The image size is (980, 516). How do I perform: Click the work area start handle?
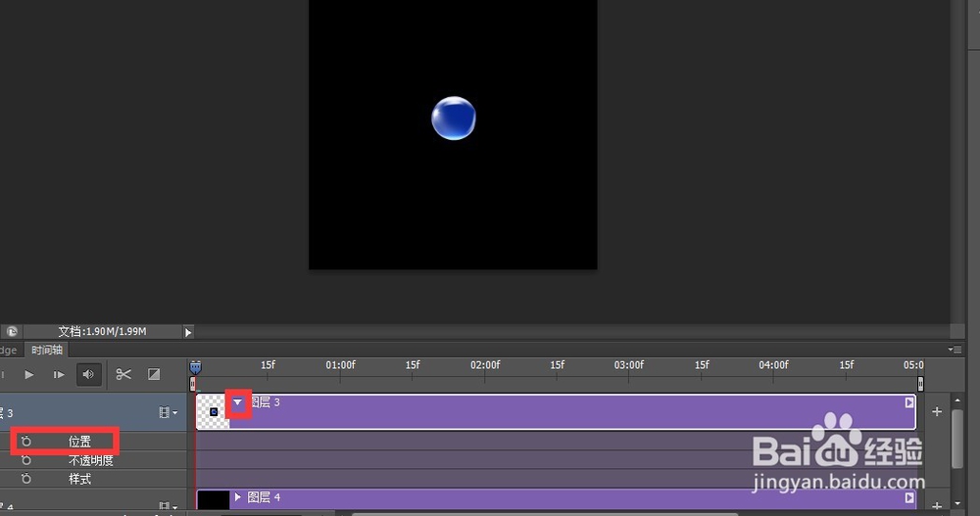coord(192,384)
